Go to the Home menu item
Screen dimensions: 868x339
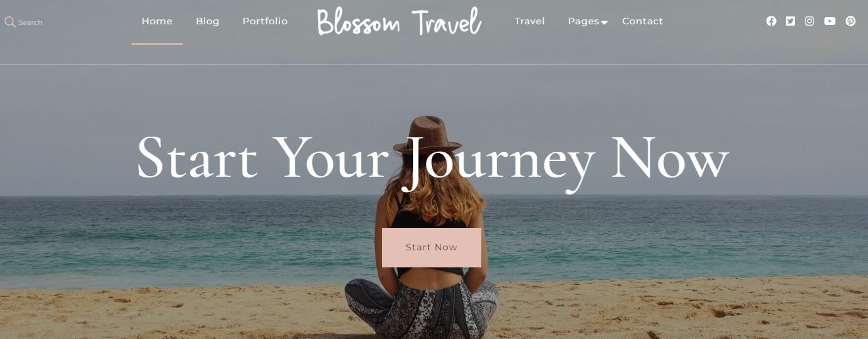(x=157, y=21)
